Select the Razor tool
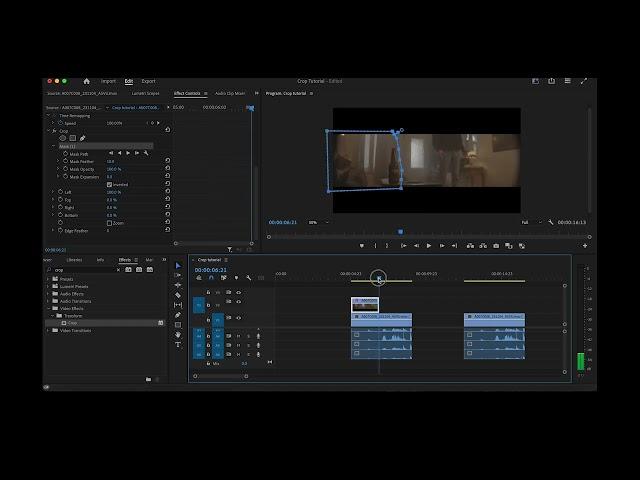The image size is (640, 480). coord(178,295)
